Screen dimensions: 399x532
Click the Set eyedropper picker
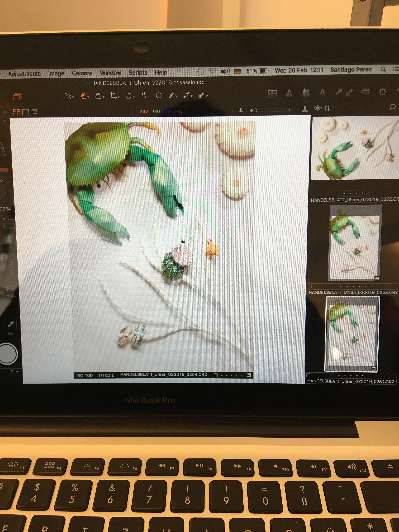tap(10, 325)
